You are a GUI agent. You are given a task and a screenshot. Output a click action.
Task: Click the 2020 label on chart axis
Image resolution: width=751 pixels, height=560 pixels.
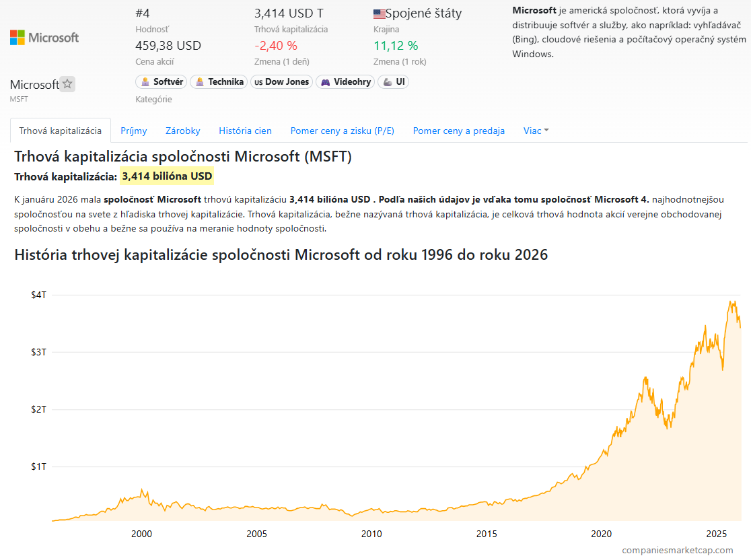(x=601, y=534)
